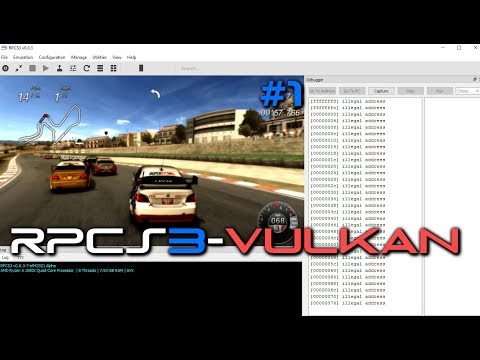Select the [00000000] illegal address row
The height and width of the screenshot is (360, 480).
pyautogui.click(x=348, y=114)
